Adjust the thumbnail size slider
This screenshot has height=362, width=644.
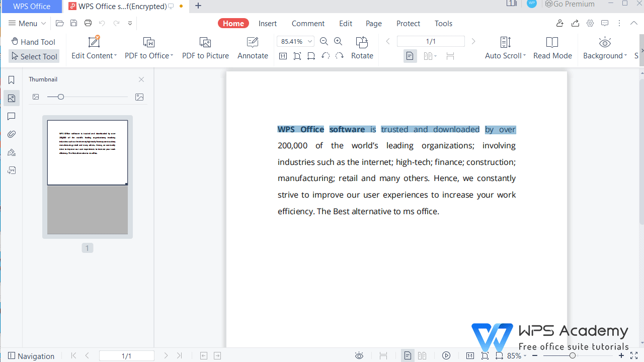61,97
